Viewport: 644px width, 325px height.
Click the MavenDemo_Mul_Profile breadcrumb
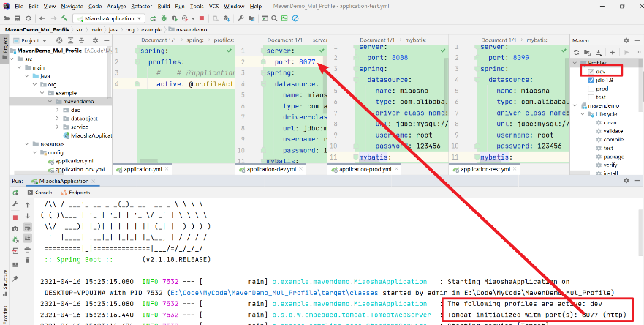coord(37,29)
